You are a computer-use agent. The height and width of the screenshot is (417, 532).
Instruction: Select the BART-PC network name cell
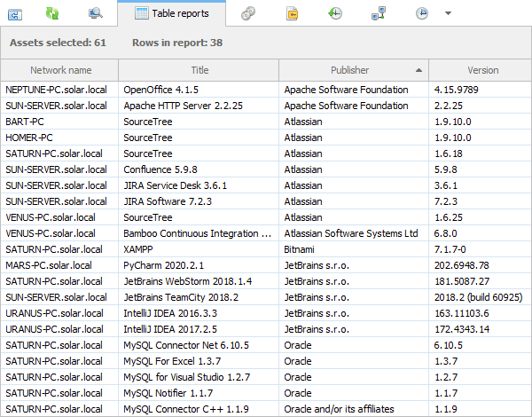point(59,122)
